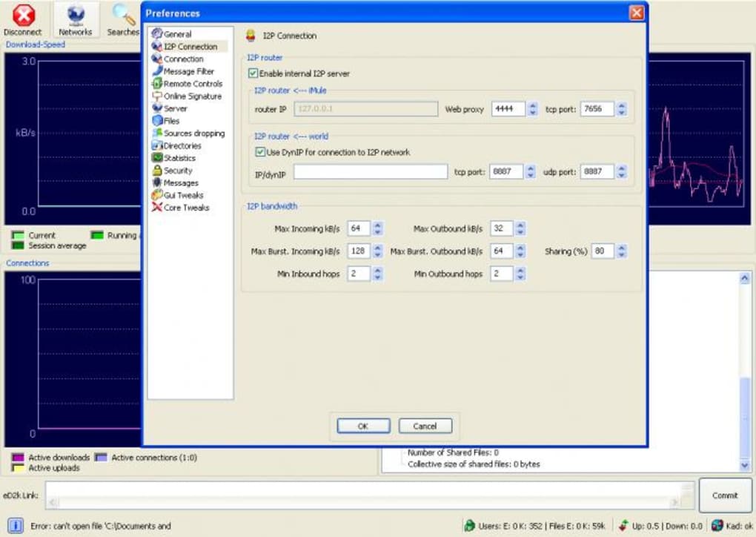Click the Disconnect toolbar icon
The height and width of the screenshot is (537, 756).
(x=23, y=16)
